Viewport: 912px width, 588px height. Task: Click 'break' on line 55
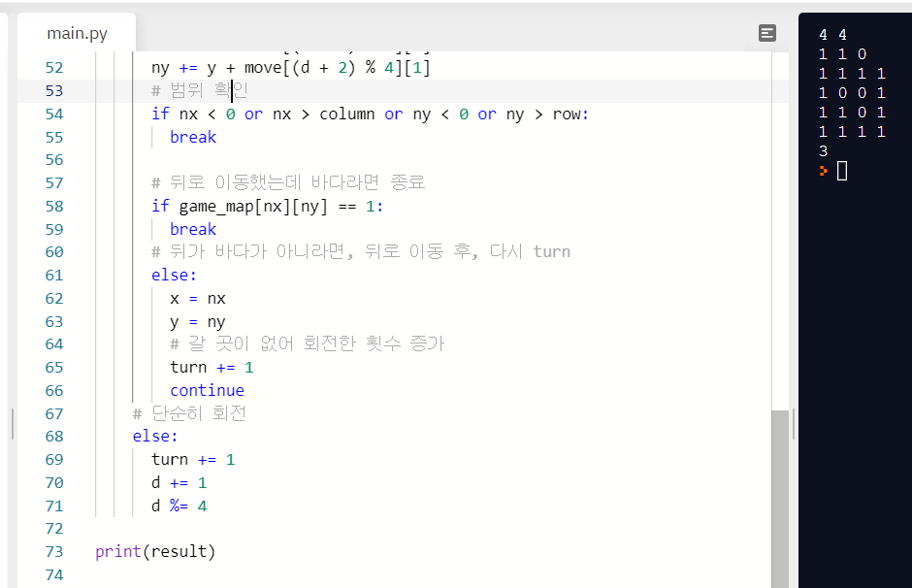tap(193, 137)
